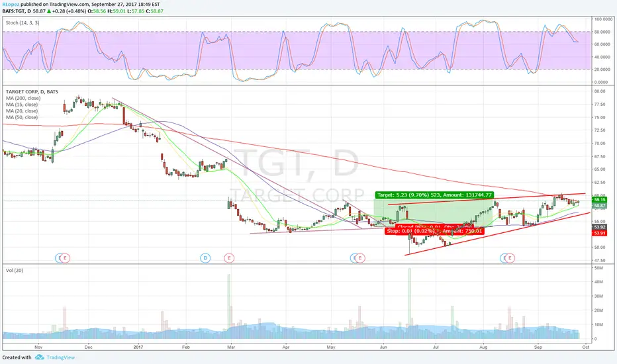The width and height of the screenshot is (617, 364).
Task: Click the 'Feb' label on time axis
Action: [186, 347]
